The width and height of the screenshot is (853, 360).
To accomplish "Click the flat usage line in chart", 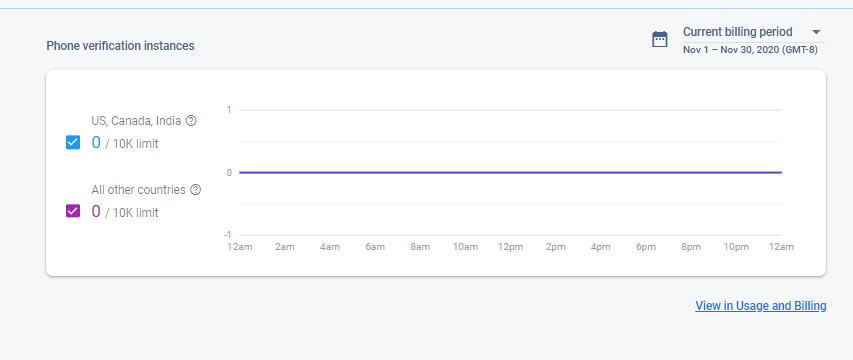I will [x=510, y=172].
